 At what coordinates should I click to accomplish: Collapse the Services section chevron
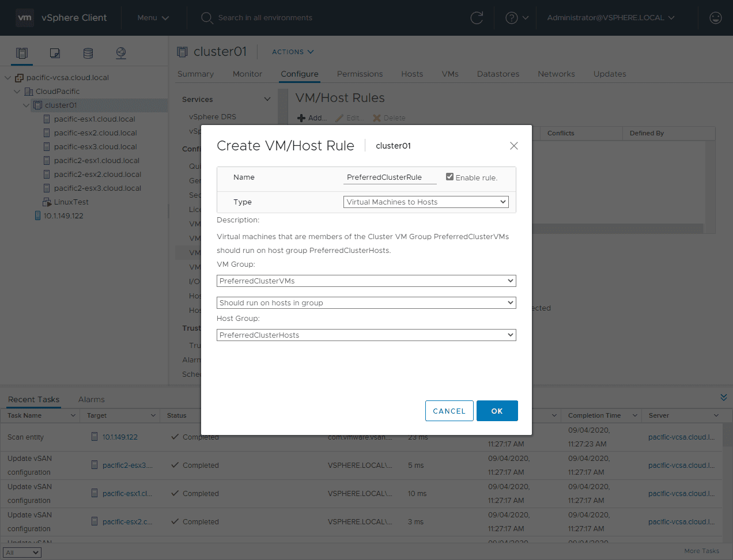[x=267, y=99]
